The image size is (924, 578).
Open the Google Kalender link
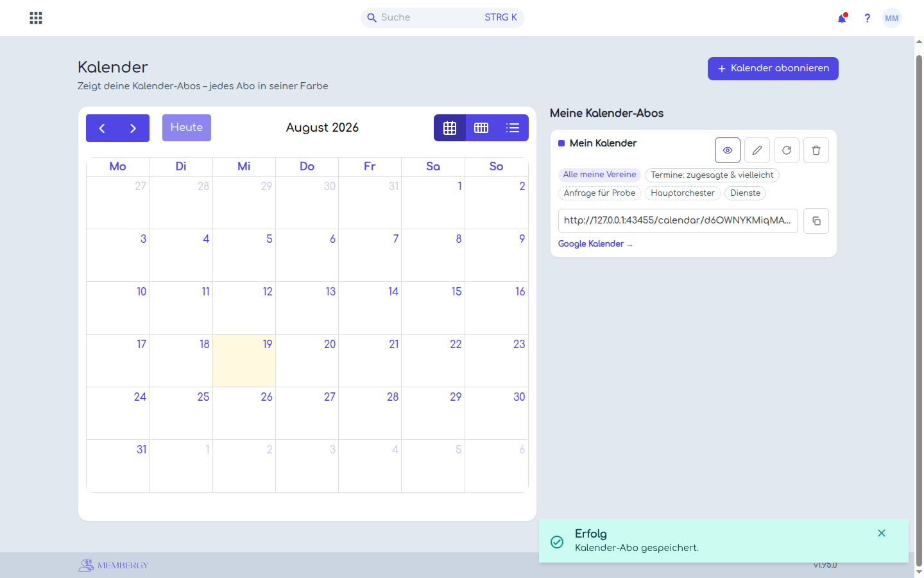595,244
